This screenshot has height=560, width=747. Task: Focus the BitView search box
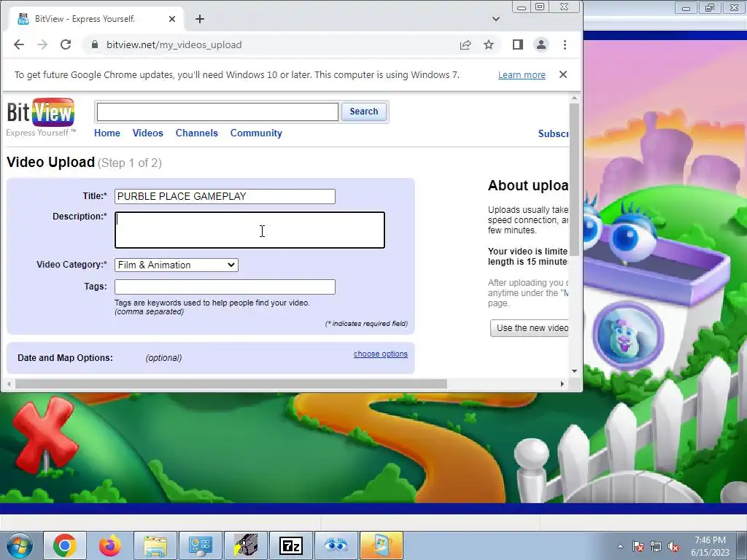[217, 112]
